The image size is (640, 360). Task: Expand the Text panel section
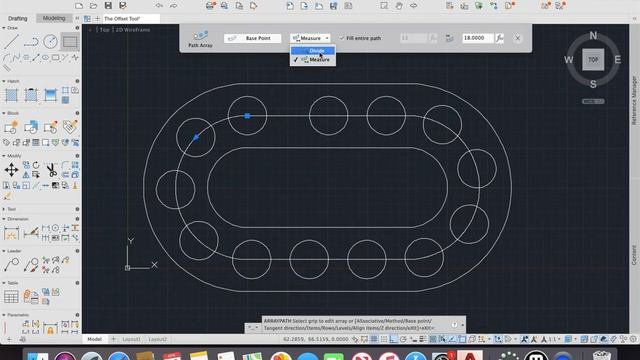[x=4, y=209]
